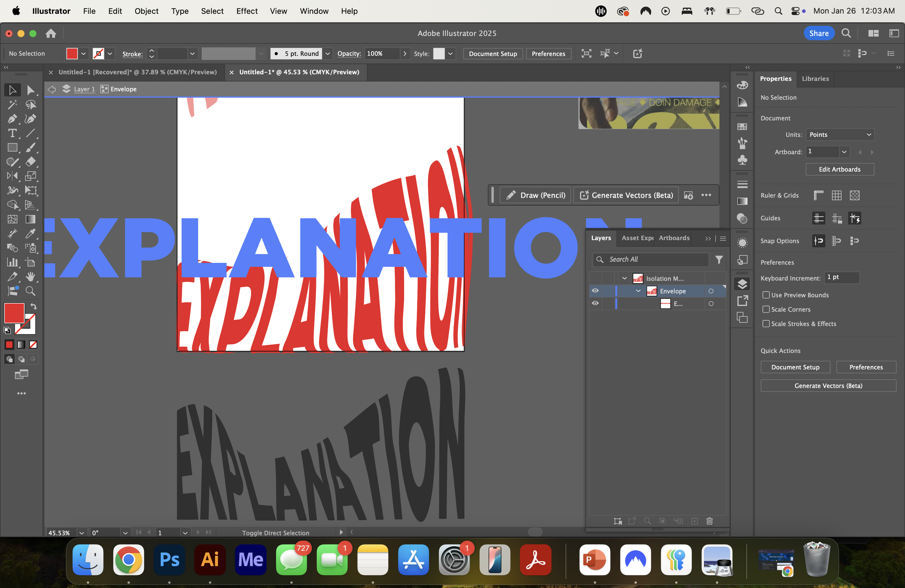
Task: Click Draw (Pencil) button
Action: [x=535, y=195]
